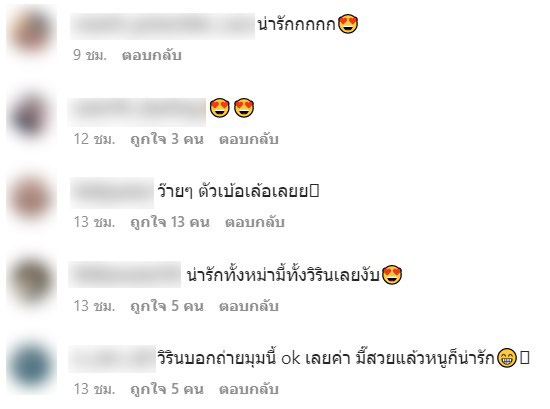Open blue avatar of the last commenter
This screenshot has height=409, width=550.
click(31, 366)
